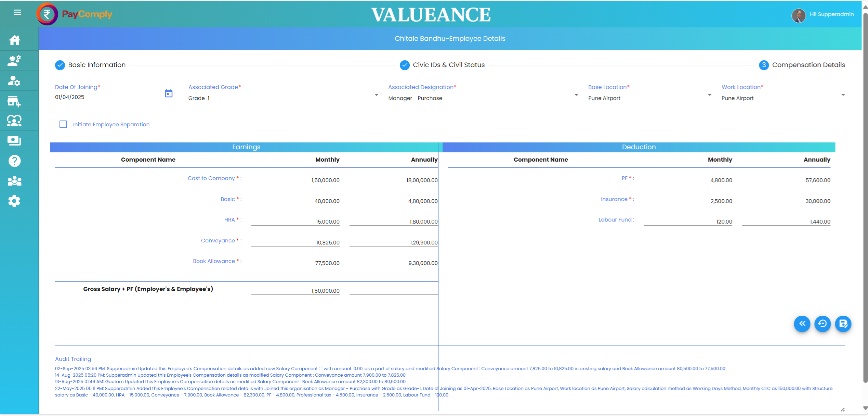Click the Basic annual amount field
The height and width of the screenshot is (416, 868).
pos(394,201)
